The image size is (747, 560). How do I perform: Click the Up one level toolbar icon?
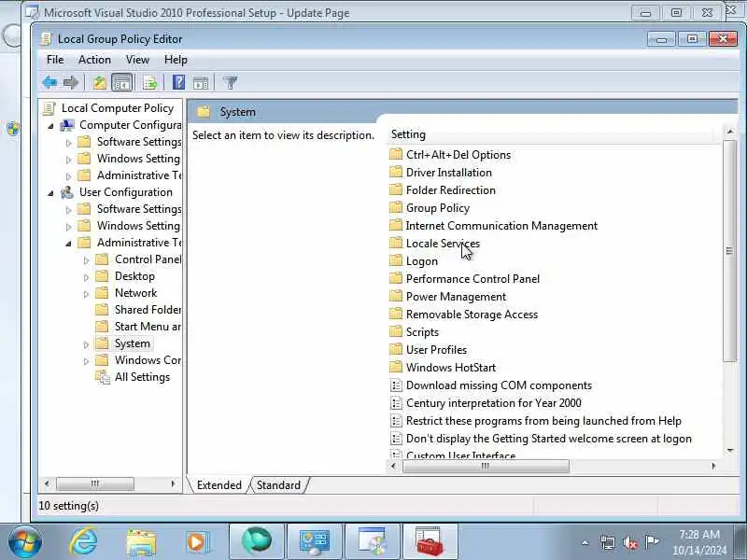[x=100, y=83]
